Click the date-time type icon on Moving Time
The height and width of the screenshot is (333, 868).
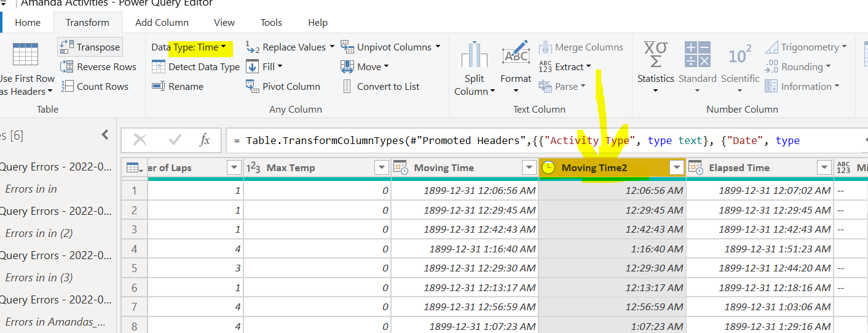point(400,167)
